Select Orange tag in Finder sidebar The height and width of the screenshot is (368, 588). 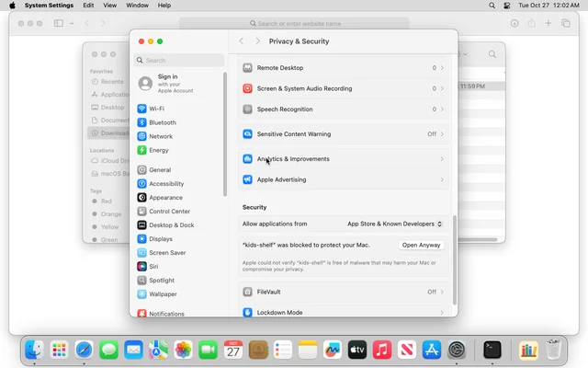click(x=107, y=214)
